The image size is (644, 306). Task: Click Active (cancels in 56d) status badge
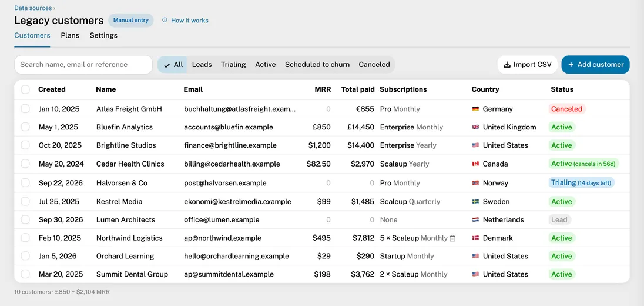583,163
